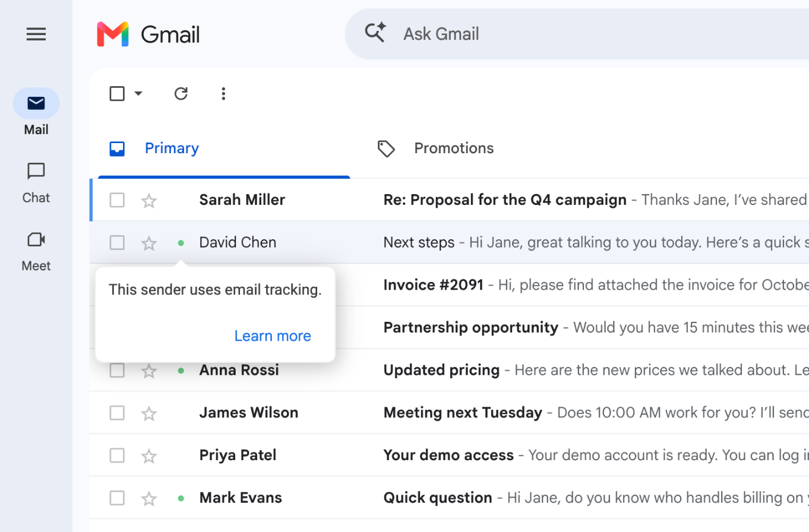809x532 pixels.
Task: Open Chat in the left sidebar
Action: click(36, 183)
